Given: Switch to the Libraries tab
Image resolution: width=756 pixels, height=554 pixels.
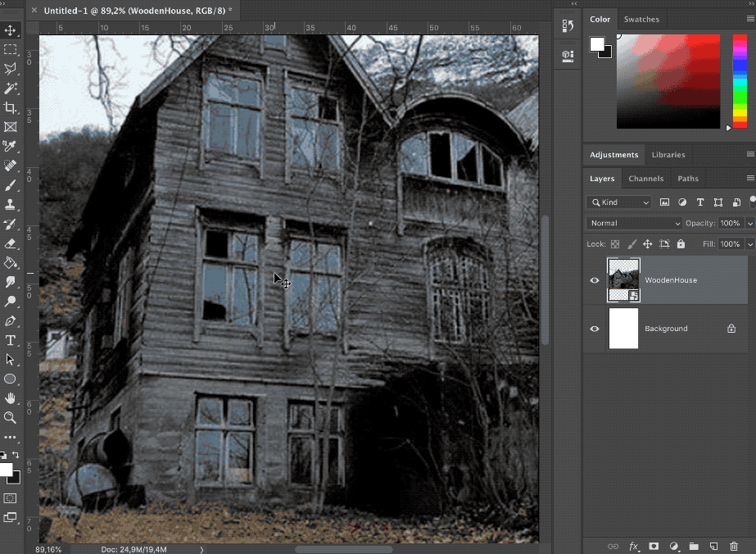Looking at the screenshot, I should (668, 155).
